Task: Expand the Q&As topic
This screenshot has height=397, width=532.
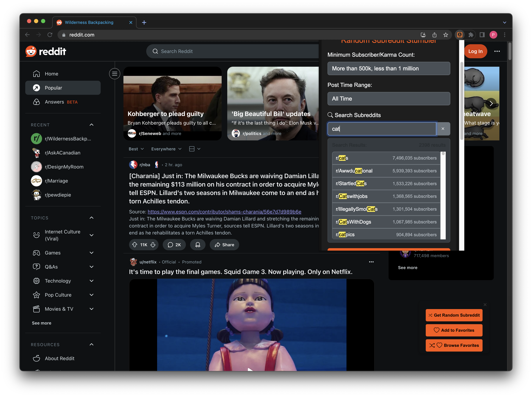Action: (x=63, y=267)
